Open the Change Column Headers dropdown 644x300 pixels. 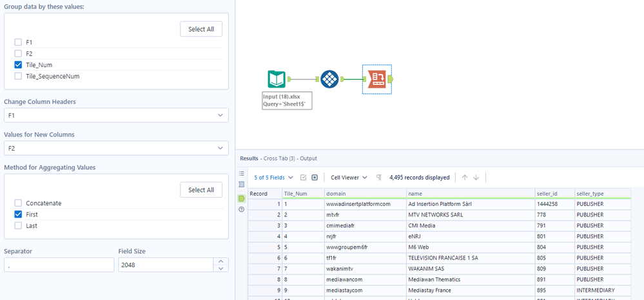tap(115, 115)
